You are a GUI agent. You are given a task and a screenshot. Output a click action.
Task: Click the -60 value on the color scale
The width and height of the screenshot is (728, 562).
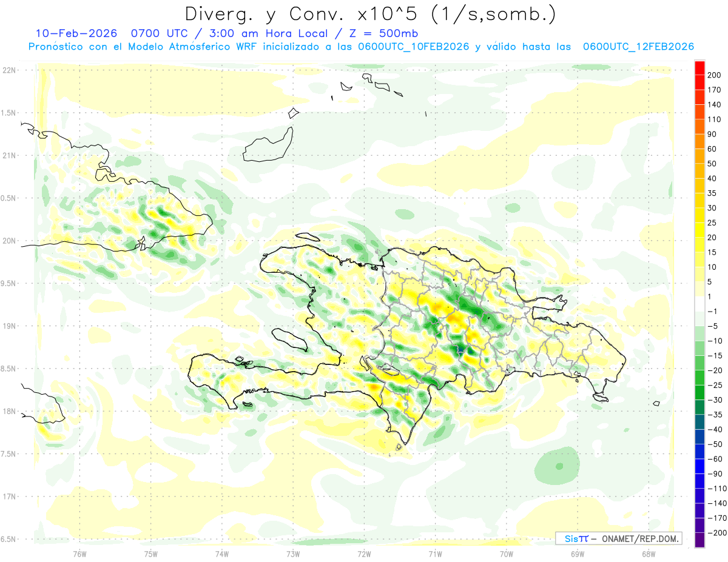click(714, 459)
